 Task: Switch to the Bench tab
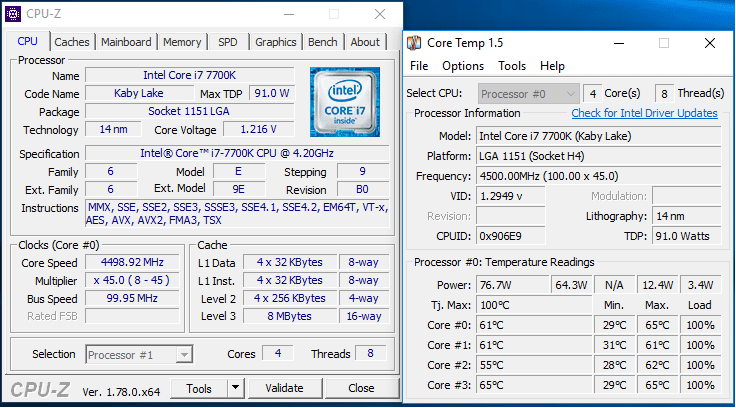click(322, 42)
